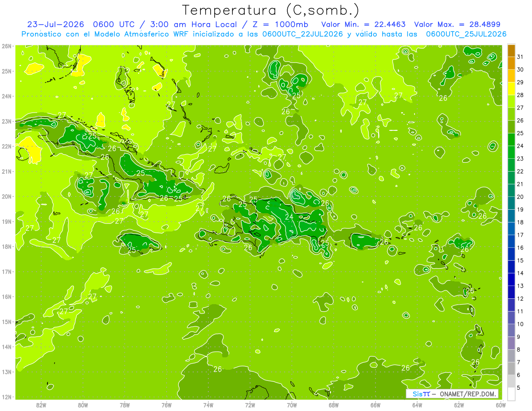Click the '78W' longitude axis label
The width and height of the screenshot is (532, 411).
coord(125,405)
